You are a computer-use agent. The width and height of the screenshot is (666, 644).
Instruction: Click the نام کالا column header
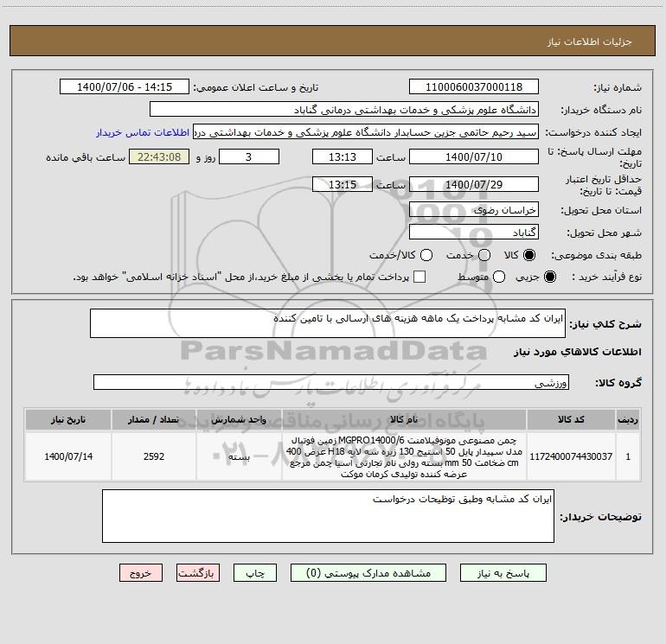tap(404, 419)
